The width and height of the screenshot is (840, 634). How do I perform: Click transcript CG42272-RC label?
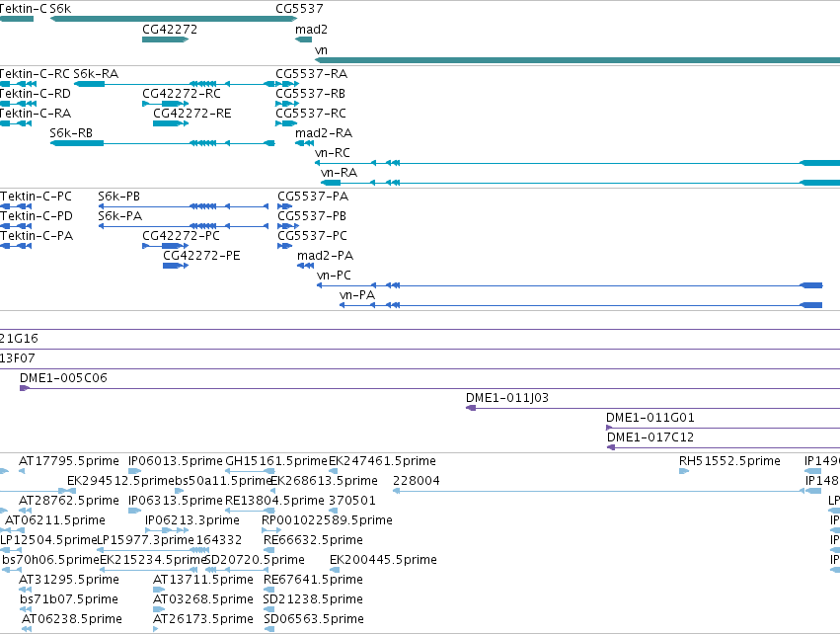pos(182,94)
